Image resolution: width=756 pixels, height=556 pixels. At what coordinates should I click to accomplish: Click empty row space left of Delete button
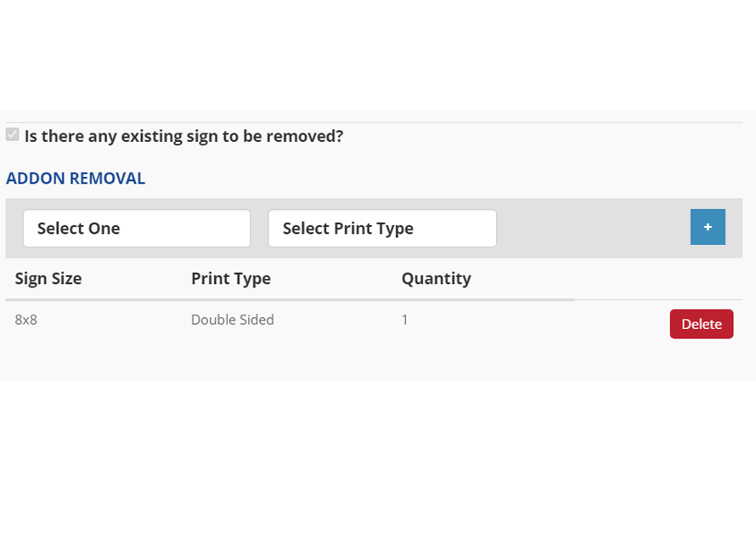click(x=552, y=323)
